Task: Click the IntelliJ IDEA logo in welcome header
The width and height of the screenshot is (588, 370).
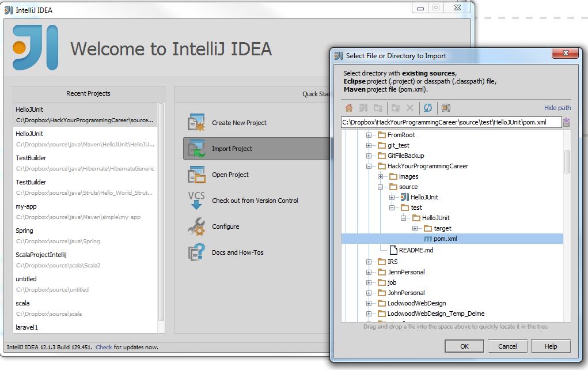Action: click(x=35, y=48)
